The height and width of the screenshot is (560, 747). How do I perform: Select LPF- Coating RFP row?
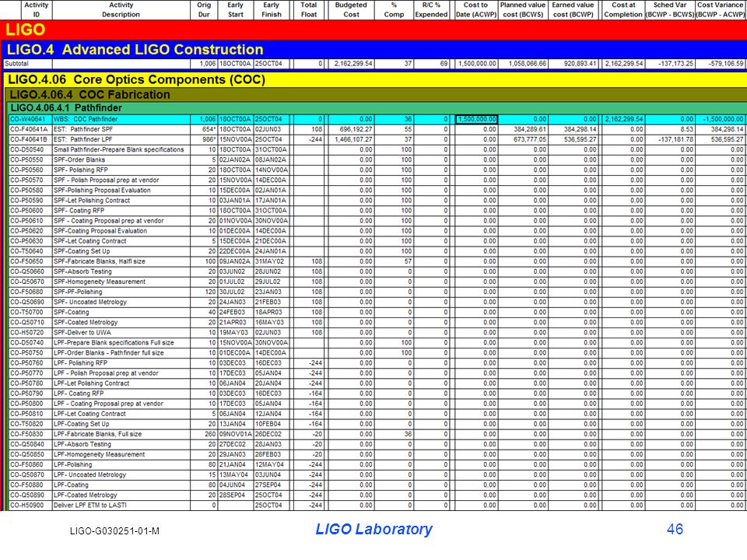(x=378, y=394)
